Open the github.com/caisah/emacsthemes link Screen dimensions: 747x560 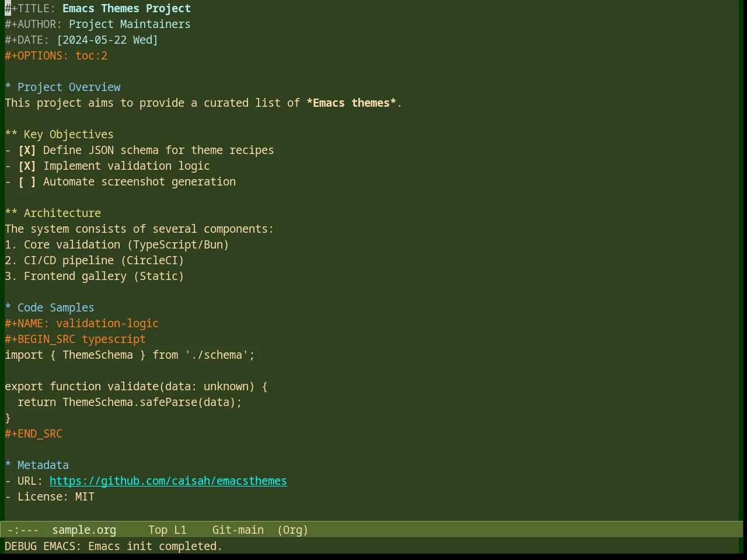[x=168, y=481]
